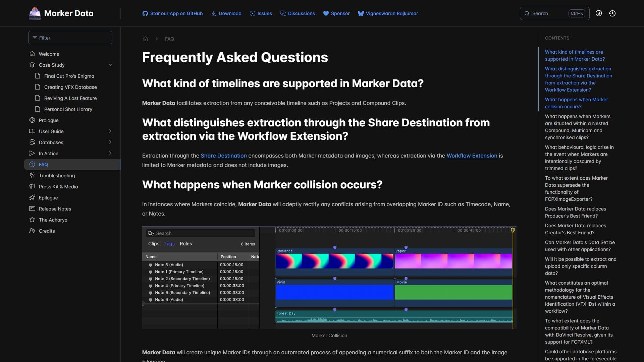Click the Search box with Ctrl+K
Screen dimensions: 644x362
(x=554, y=13)
